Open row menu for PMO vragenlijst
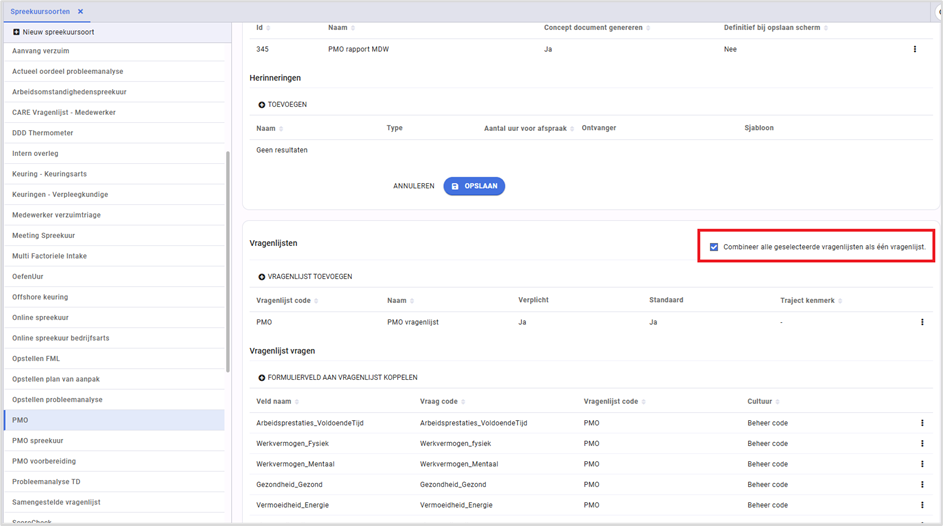 (922, 322)
